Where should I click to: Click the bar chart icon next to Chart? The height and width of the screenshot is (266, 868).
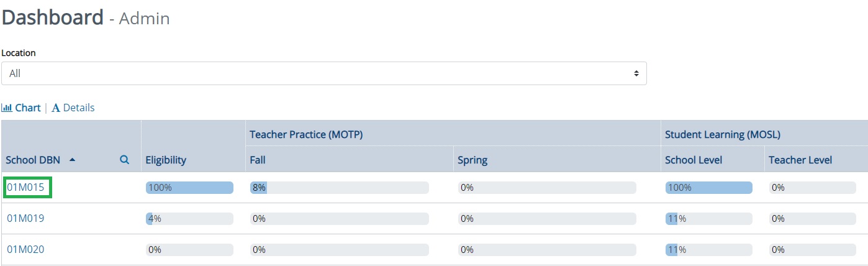7,108
